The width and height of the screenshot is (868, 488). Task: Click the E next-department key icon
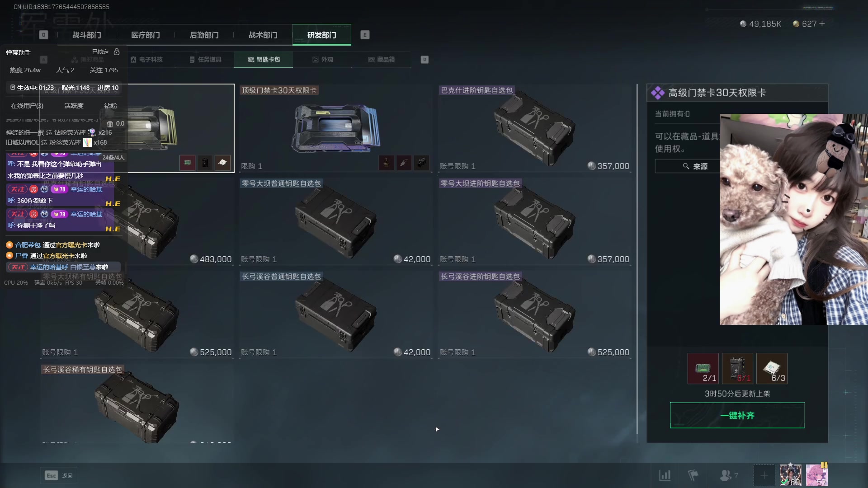(x=365, y=35)
